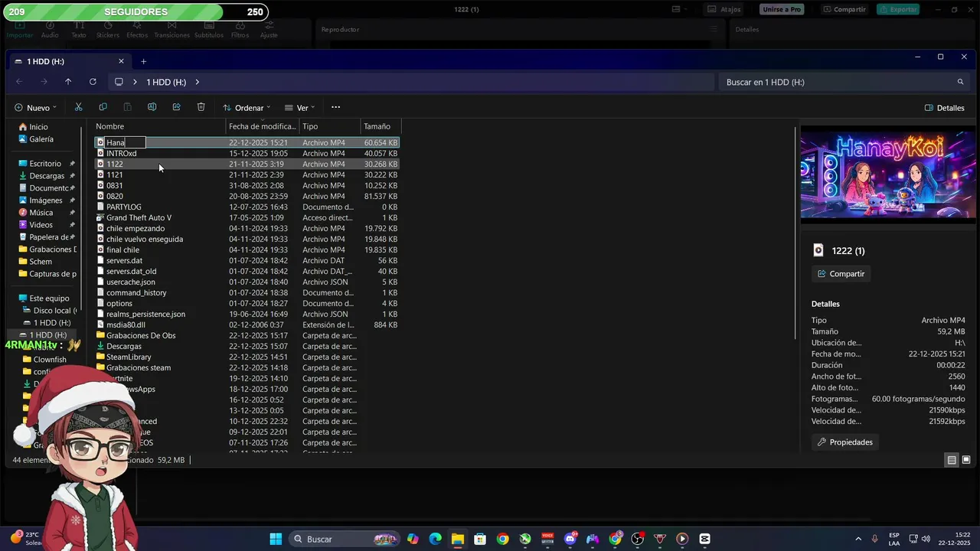Open File Explorer icon in the taskbar
The width and height of the screenshot is (980, 551).
tap(457, 539)
